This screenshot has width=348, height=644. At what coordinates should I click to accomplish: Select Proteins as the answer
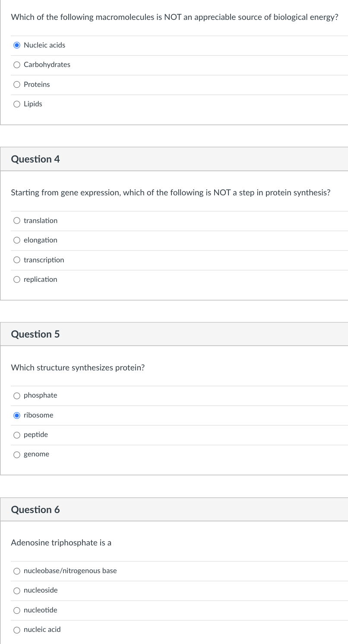click(x=17, y=84)
